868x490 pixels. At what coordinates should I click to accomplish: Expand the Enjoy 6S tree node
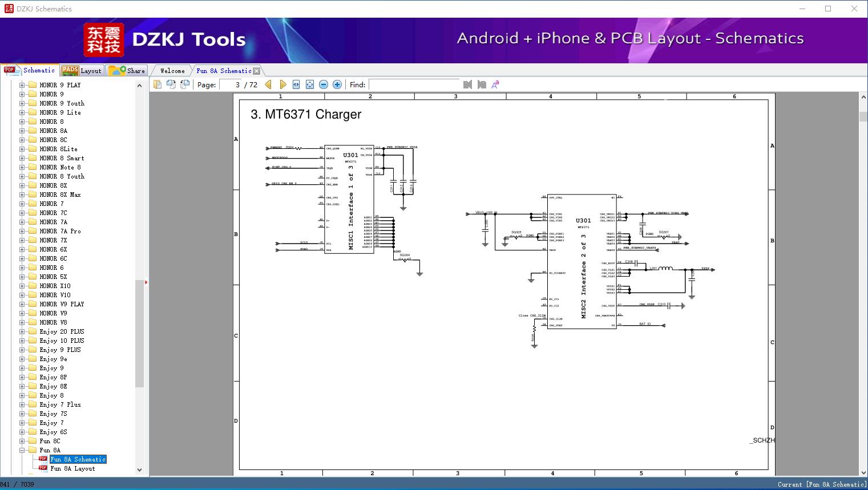tap(22, 432)
